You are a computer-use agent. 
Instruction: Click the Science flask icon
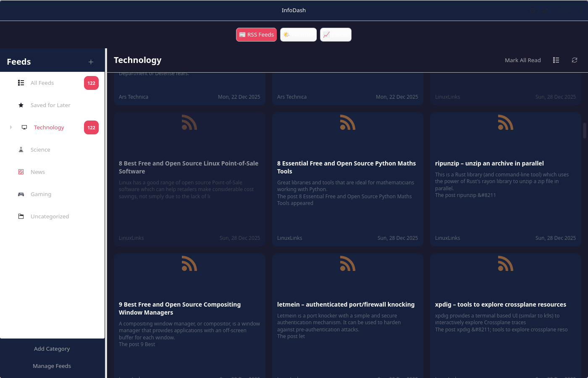coord(21,150)
